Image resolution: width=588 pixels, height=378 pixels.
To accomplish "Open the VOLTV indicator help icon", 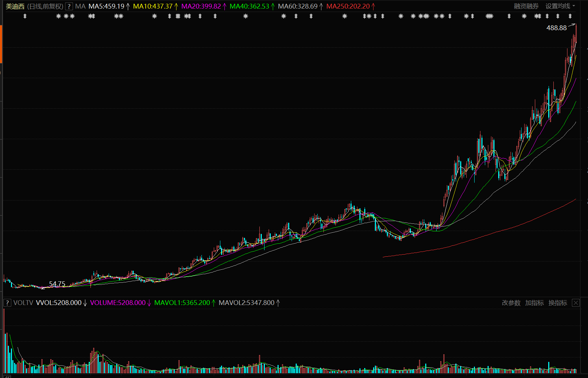I will pyautogui.click(x=7, y=303).
